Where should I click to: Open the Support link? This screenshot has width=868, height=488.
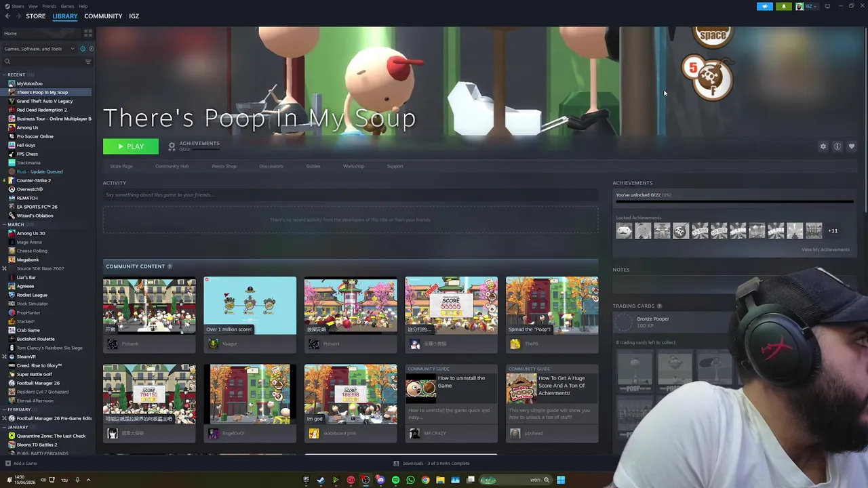395,166
